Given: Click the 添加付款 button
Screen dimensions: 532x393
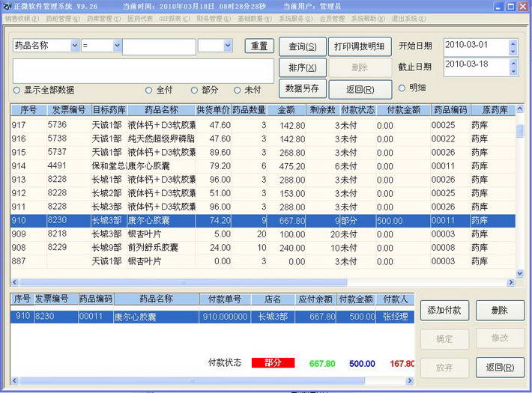Looking at the screenshot, I should (x=444, y=310).
